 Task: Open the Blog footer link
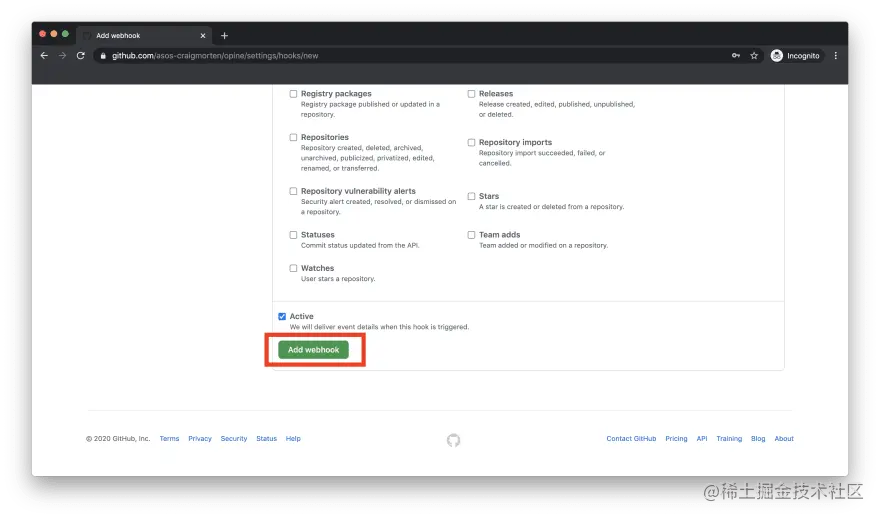tap(758, 439)
